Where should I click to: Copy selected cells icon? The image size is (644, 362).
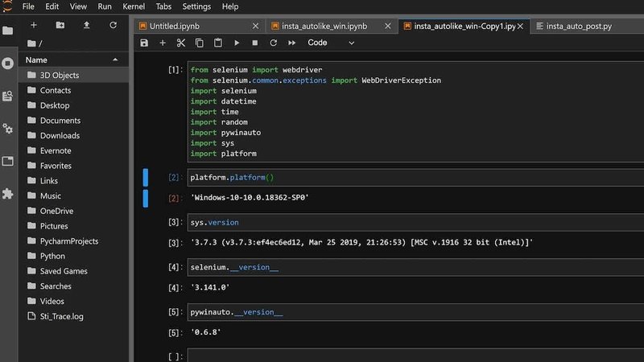tap(199, 43)
